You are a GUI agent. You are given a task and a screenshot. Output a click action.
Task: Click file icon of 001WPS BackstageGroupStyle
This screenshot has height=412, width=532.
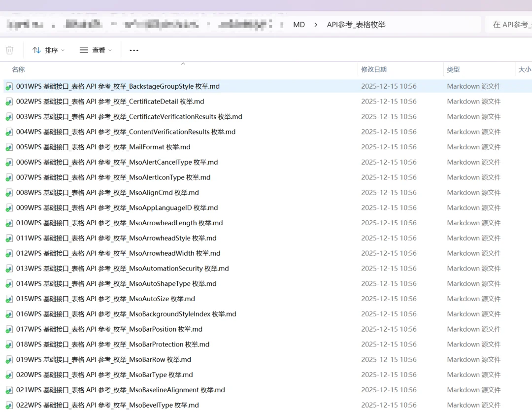click(9, 87)
